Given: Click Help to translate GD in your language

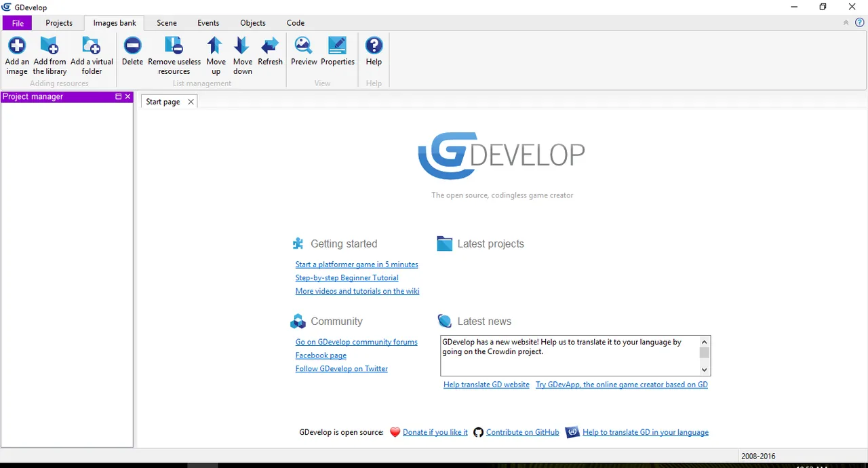Looking at the screenshot, I should click(x=646, y=433).
